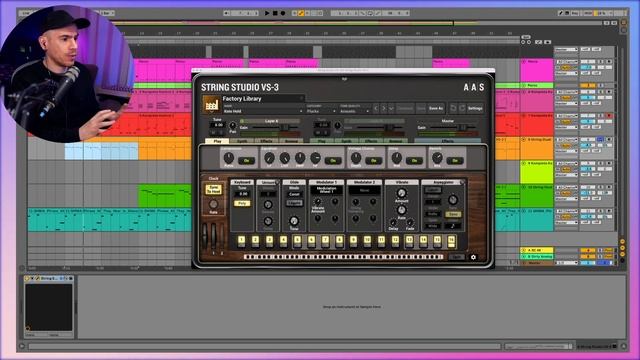This screenshot has height=360, width=640.
Task: Click the Compare button
Action: coord(405,108)
